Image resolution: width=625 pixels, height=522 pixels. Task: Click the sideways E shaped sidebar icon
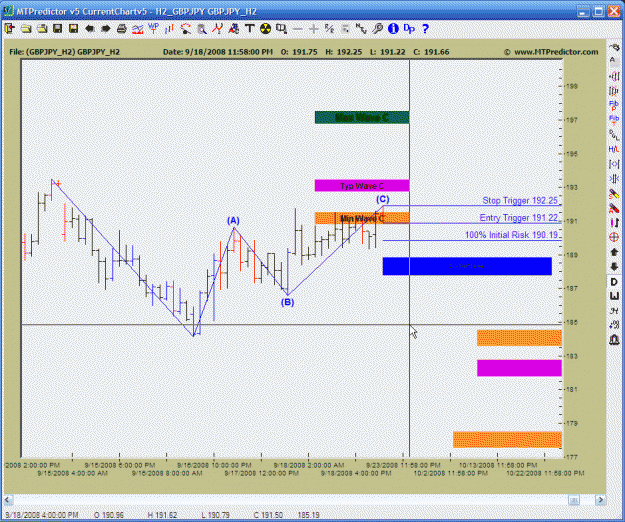click(x=614, y=296)
